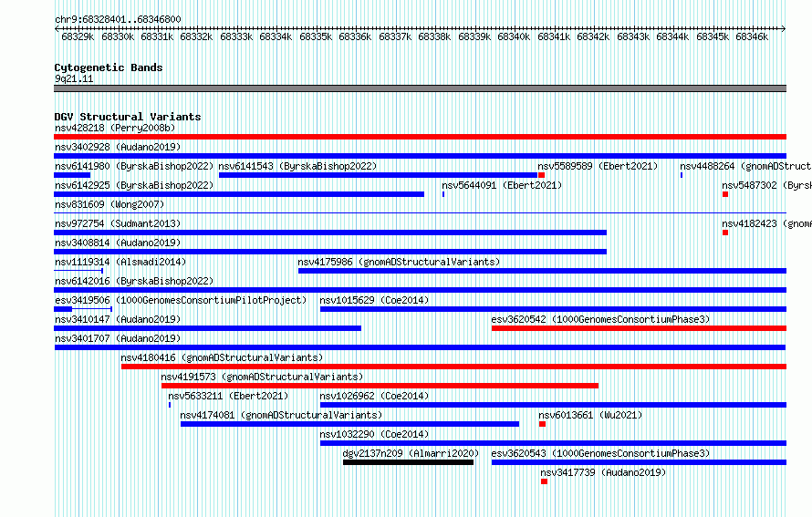
Task: Click the black dgv2137n209 variant bar
Action: tap(408, 462)
